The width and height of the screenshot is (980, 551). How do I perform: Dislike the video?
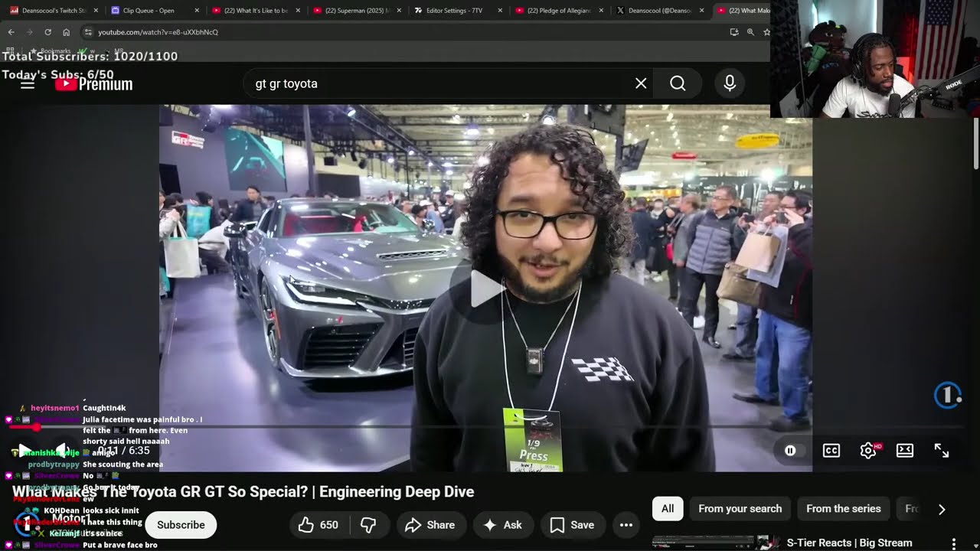coord(368,525)
